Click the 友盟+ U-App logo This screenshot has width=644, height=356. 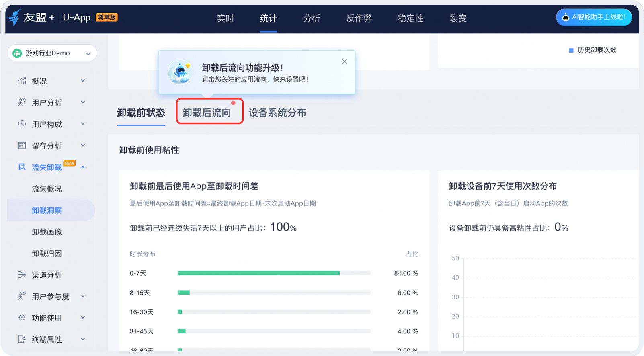coord(49,17)
